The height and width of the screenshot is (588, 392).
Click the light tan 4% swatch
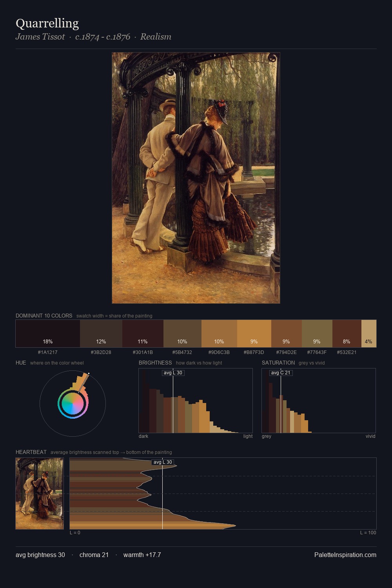pyautogui.click(x=369, y=334)
